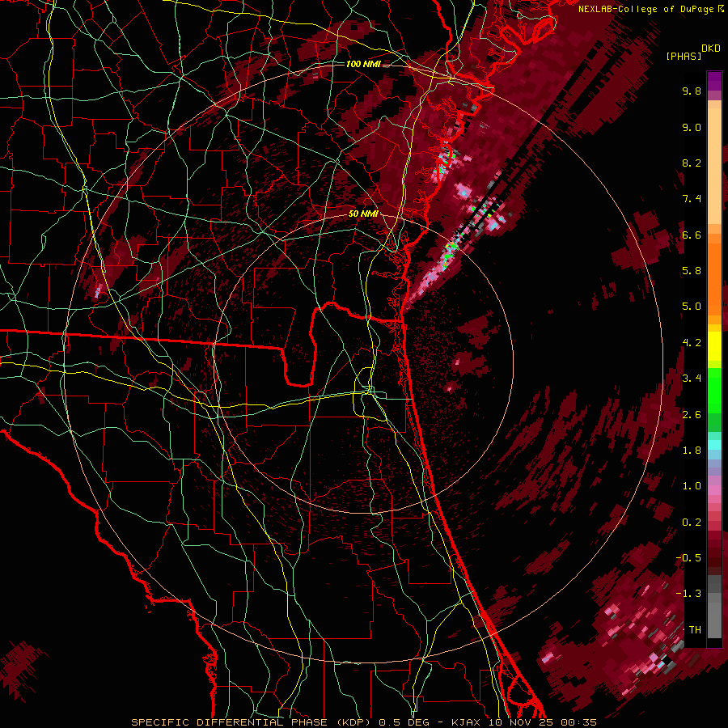
Task: Click the 00:35 timestamp in caption
Action: pyautogui.click(x=579, y=722)
